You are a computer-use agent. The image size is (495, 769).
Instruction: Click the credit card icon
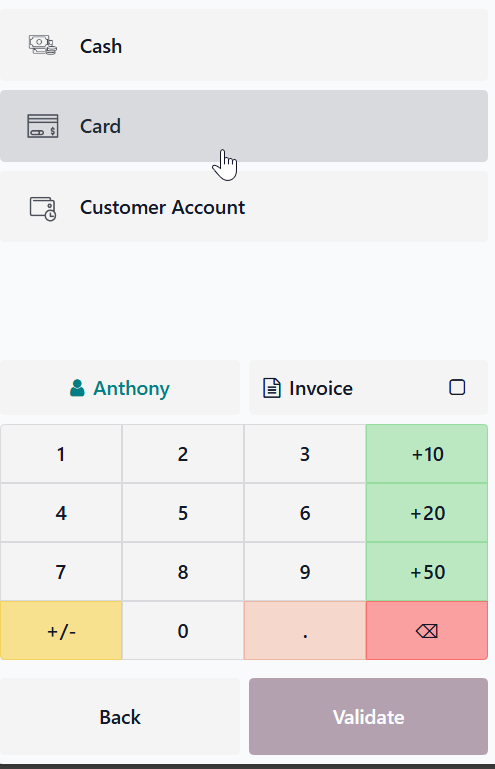tap(43, 126)
